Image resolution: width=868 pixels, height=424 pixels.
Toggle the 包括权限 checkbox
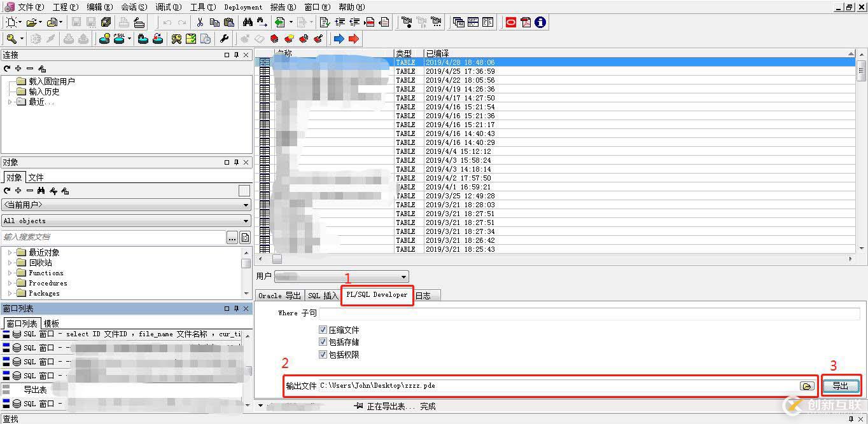pyautogui.click(x=323, y=355)
